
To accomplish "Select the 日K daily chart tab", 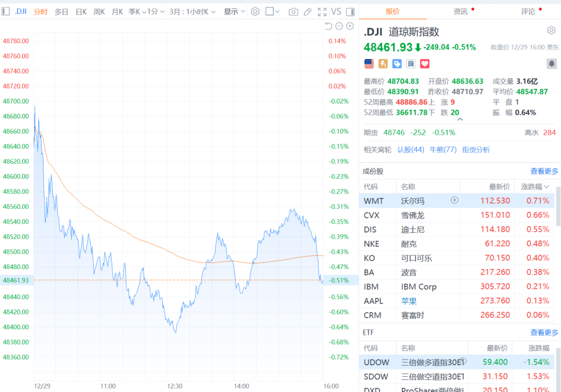I will 81,12.
